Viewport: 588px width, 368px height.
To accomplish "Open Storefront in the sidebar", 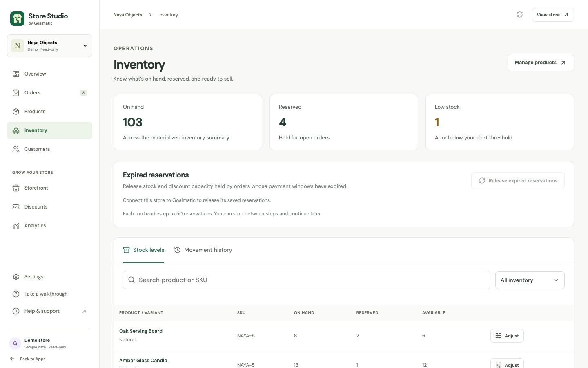I will [x=49, y=188].
